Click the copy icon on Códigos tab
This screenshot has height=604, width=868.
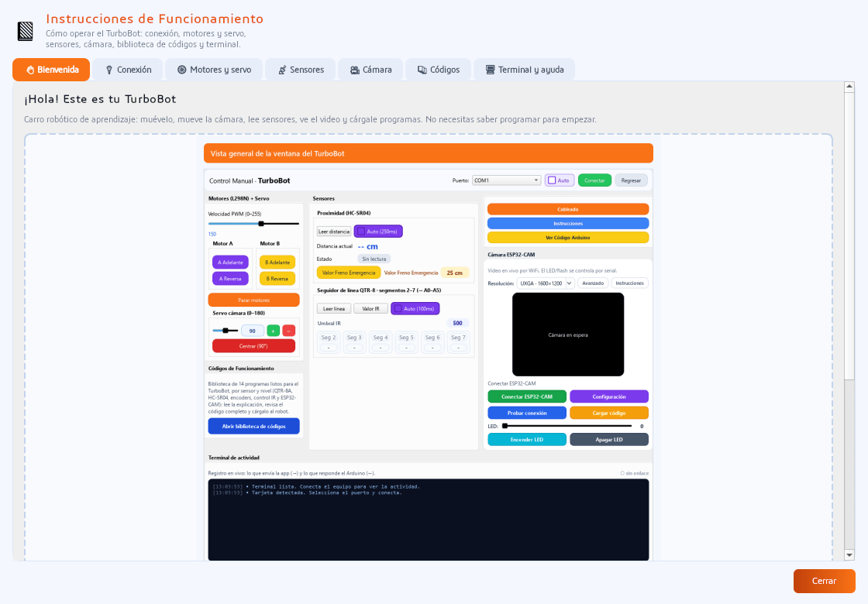(x=422, y=70)
